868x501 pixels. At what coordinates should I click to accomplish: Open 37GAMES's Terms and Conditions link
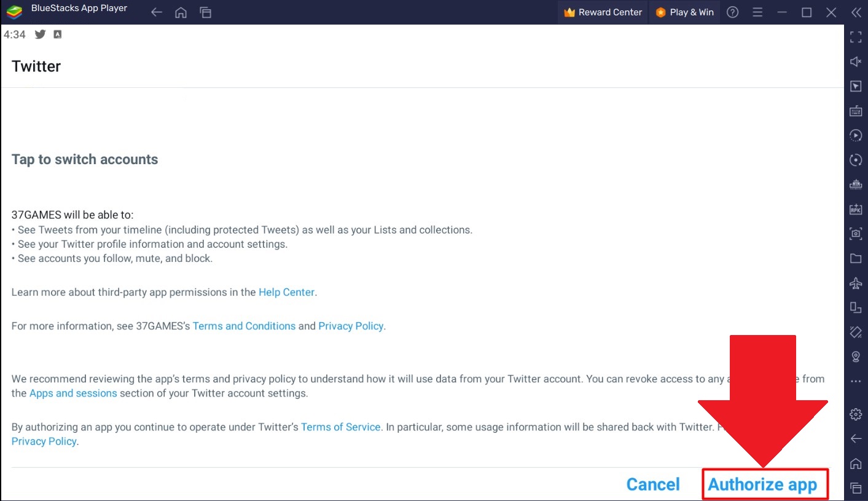tap(244, 326)
